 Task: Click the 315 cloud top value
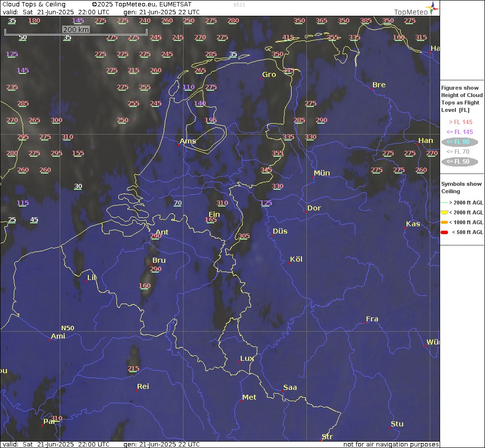pyautogui.click(x=421, y=37)
